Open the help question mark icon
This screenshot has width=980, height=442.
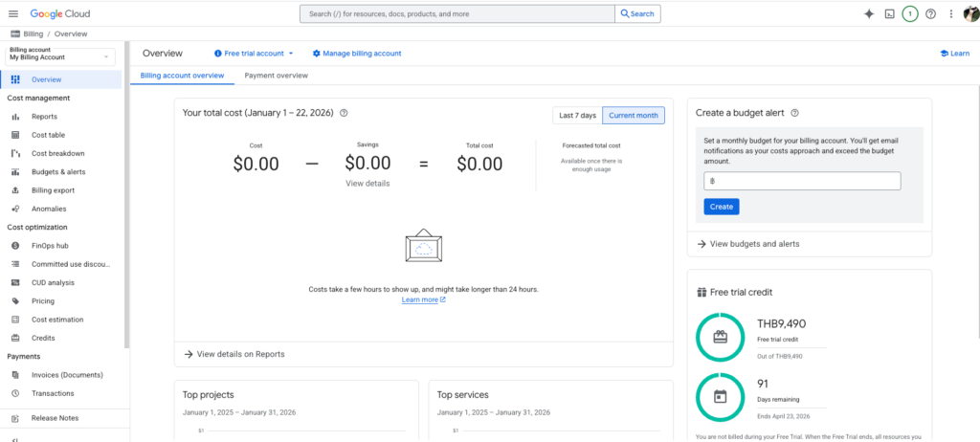coord(930,13)
